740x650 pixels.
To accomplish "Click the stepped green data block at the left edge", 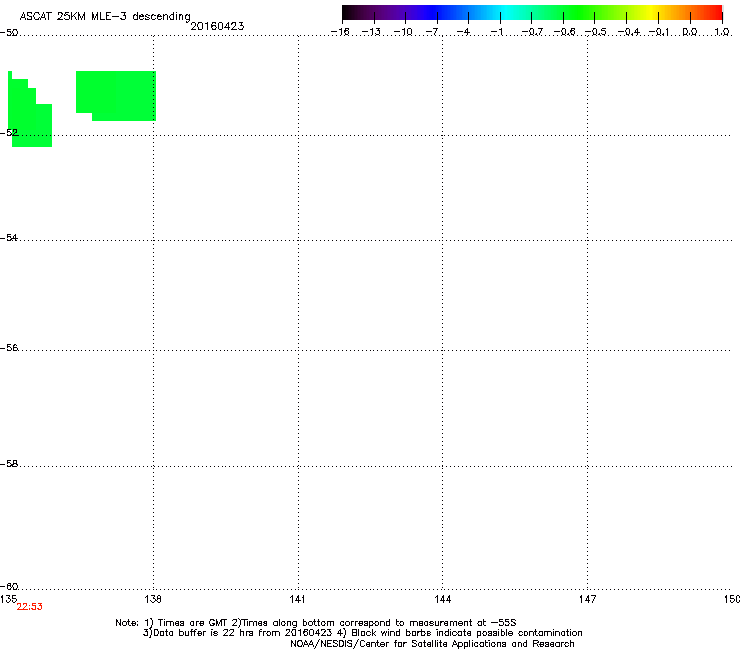I will [30, 111].
